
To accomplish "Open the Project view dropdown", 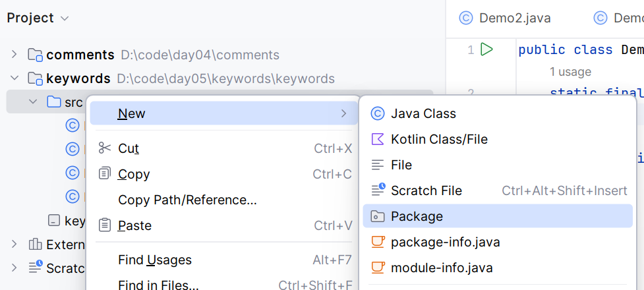I will (x=65, y=18).
